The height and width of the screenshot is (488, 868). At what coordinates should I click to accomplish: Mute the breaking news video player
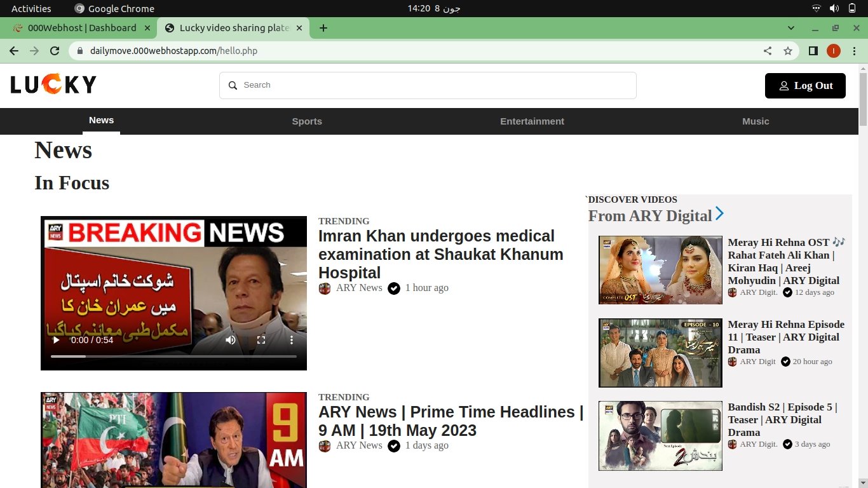(x=231, y=340)
